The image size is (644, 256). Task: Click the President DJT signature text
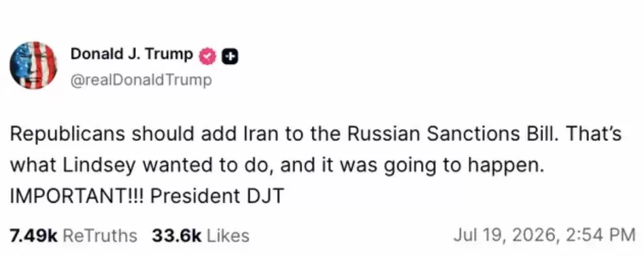coord(217,196)
